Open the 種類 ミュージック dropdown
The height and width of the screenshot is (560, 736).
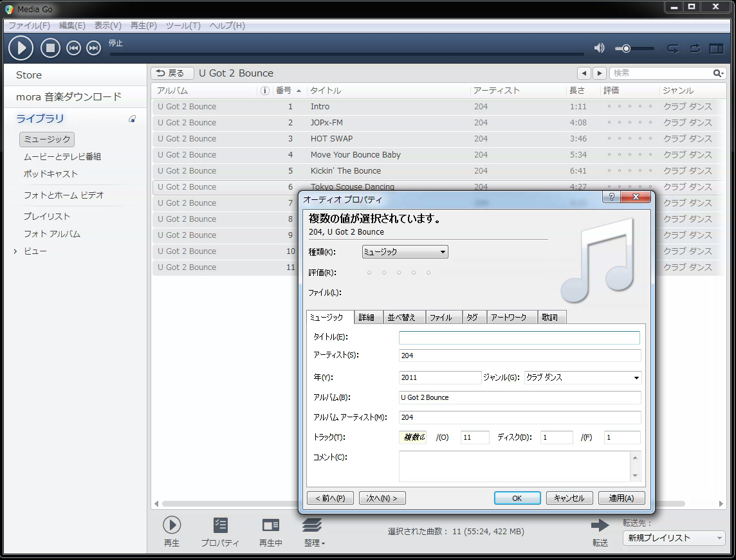tap(405, 252)
